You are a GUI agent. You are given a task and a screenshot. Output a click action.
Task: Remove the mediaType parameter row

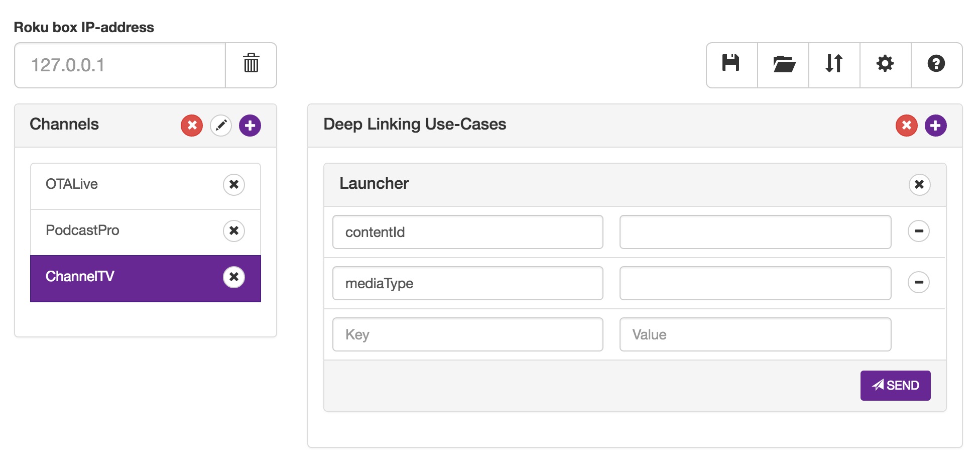click(x=919, y=283)
